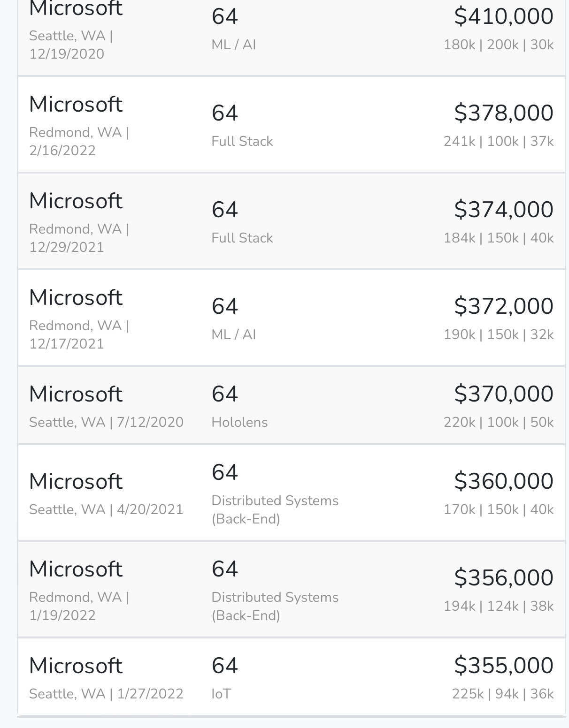Click Full Stack on the 12/29/2021 row
Viewport: 569px width, 728px height.
click(x=242, y=238)
